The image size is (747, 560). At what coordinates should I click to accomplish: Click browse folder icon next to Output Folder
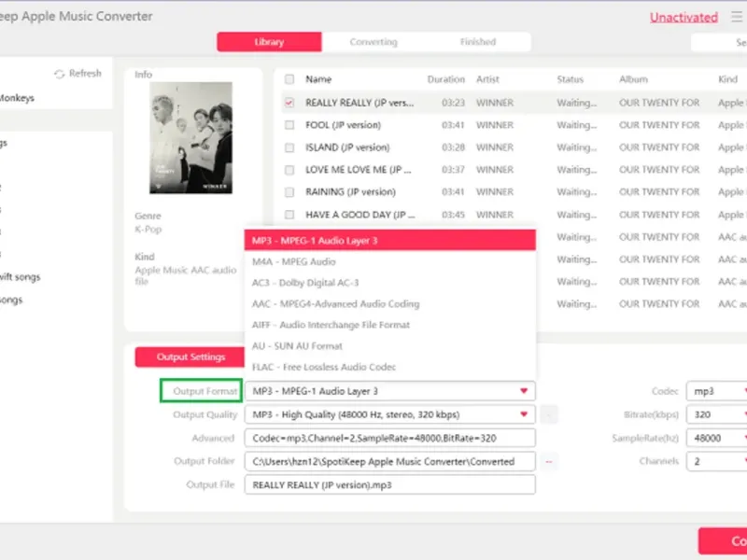549,461
